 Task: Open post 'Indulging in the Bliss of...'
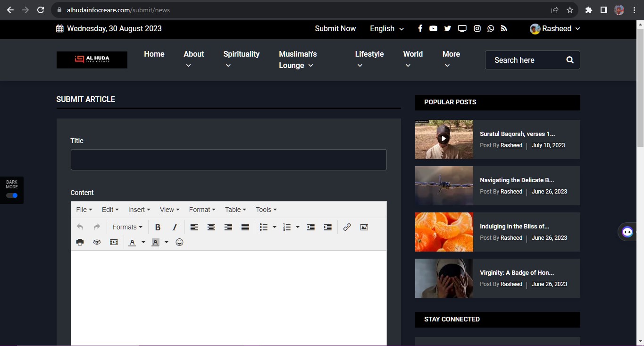click(514, 227)
